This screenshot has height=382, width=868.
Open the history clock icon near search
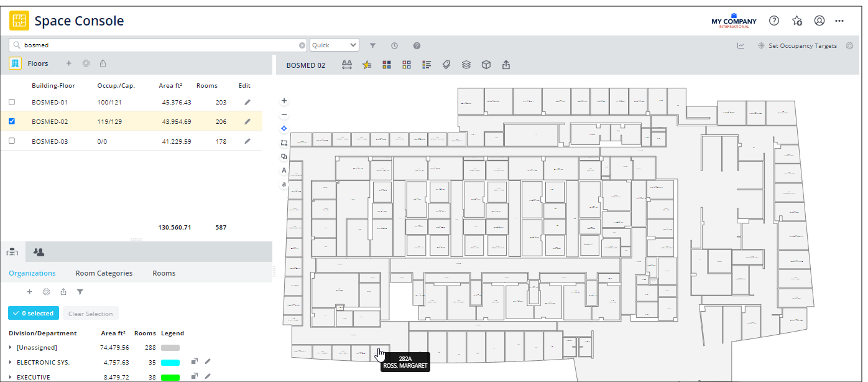394,45
